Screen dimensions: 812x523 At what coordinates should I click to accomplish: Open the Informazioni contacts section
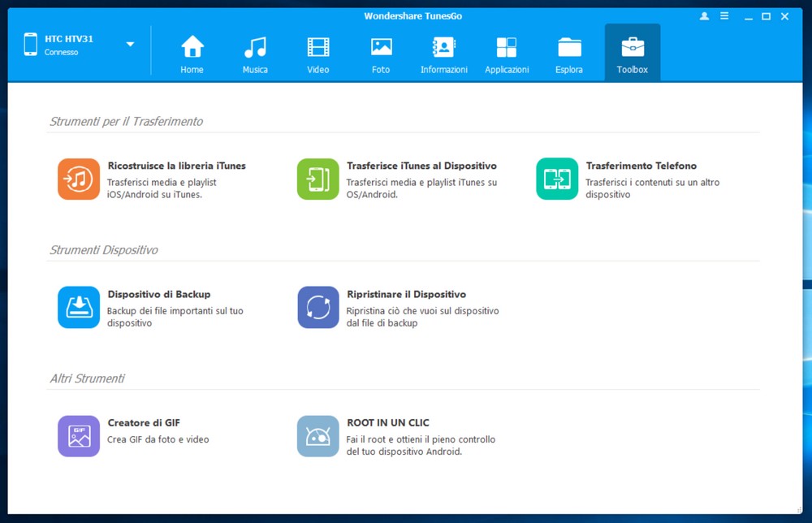pos(444,54)
